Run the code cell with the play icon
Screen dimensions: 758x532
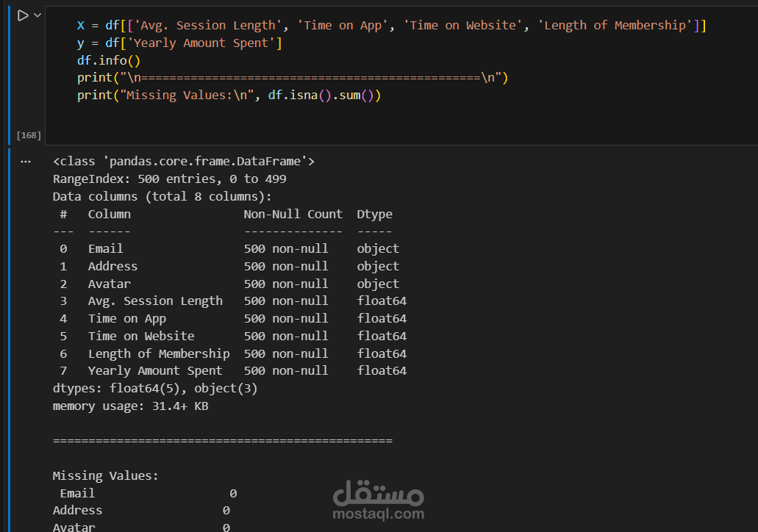[x=22, y=15]
